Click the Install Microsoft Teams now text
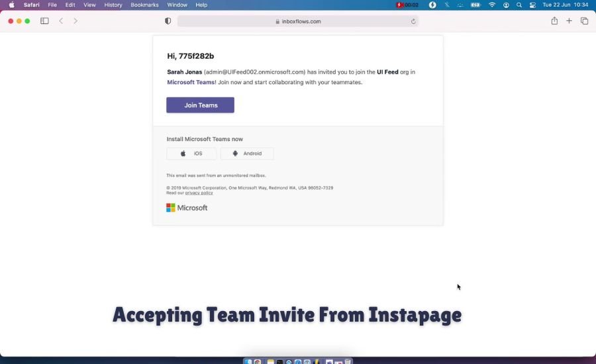 click(205, 139)
